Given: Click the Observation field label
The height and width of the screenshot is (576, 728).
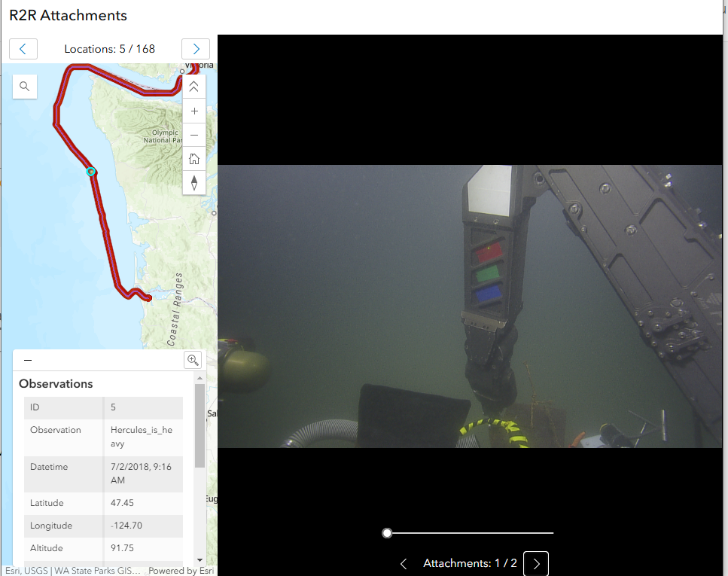Looking at the screenshot, I should 55,430.
